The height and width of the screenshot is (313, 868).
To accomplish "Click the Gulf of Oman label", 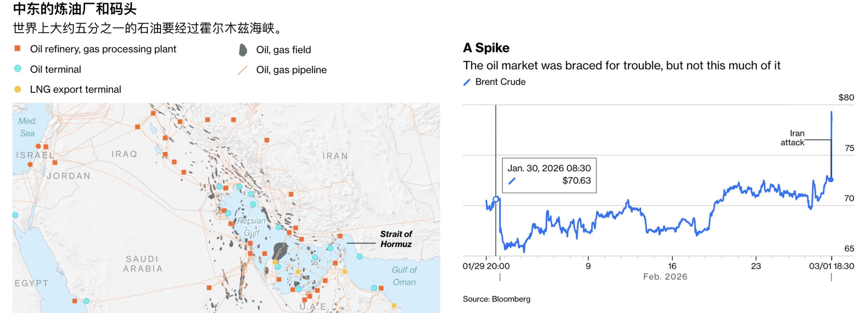I will (404, 276).
